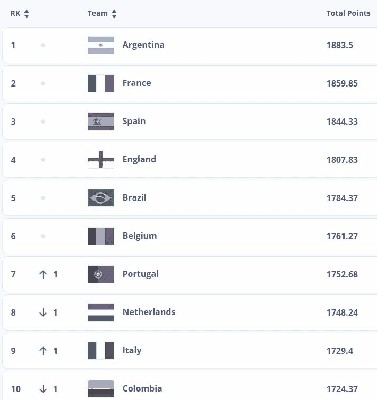Click the Argentina flag icon
Screen dimensions: 377x400
[x=101, y=45]
